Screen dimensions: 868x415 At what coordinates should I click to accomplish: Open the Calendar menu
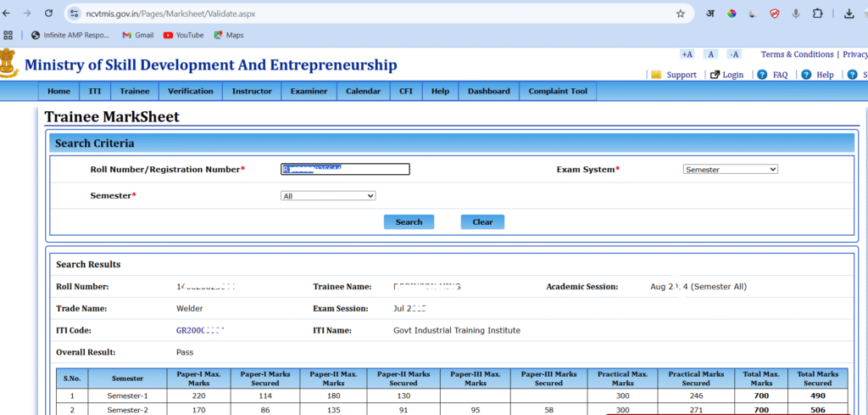363,92
